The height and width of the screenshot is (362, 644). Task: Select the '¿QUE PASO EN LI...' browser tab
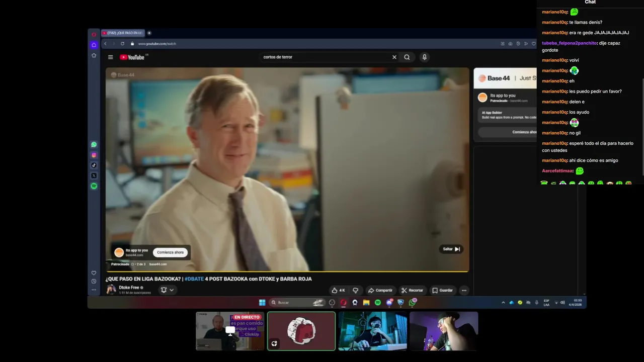(x=122, y=33)
